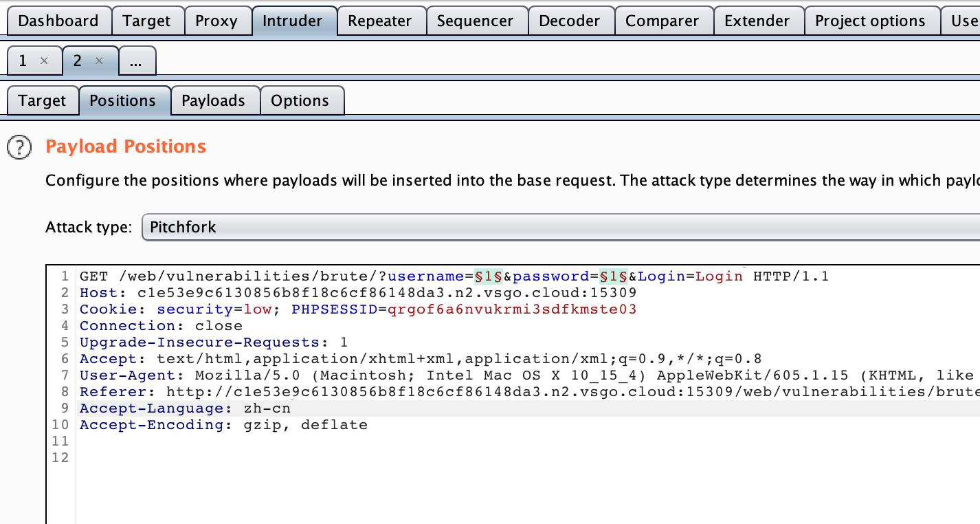Close Intruder attack tab 2
Image resolution: width=980 pixels, height=524 pixels.
(x=99, y=61)
